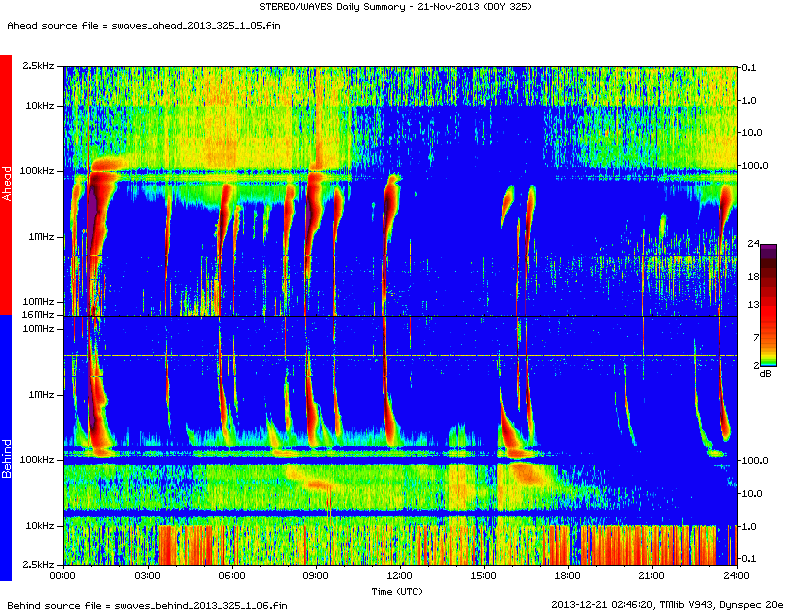Select the 21:00 time axis tick label
The width and height of the screenshot is (792, 612).
coord(651,576)
